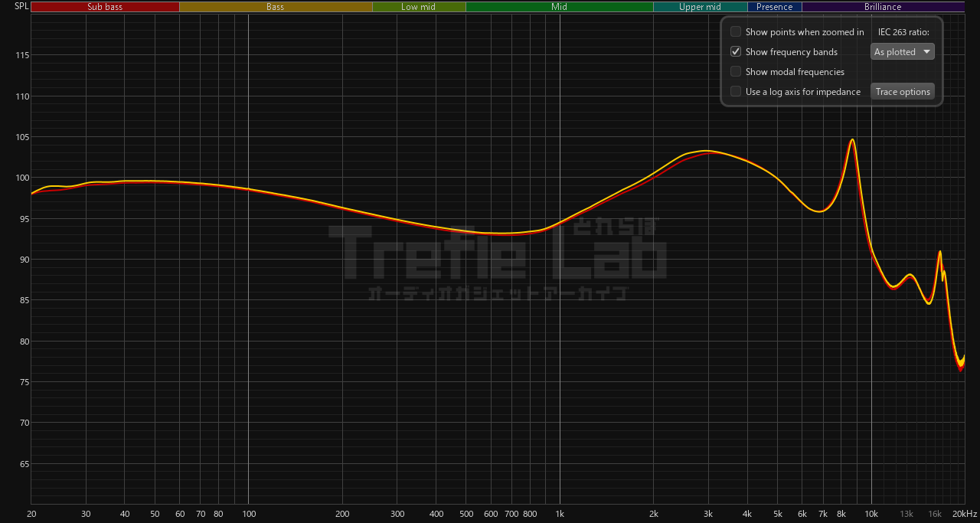Viewport: 980px width, 523px height.
Task: Click the purple Brilliance band
Action: [x=883, y=7]
